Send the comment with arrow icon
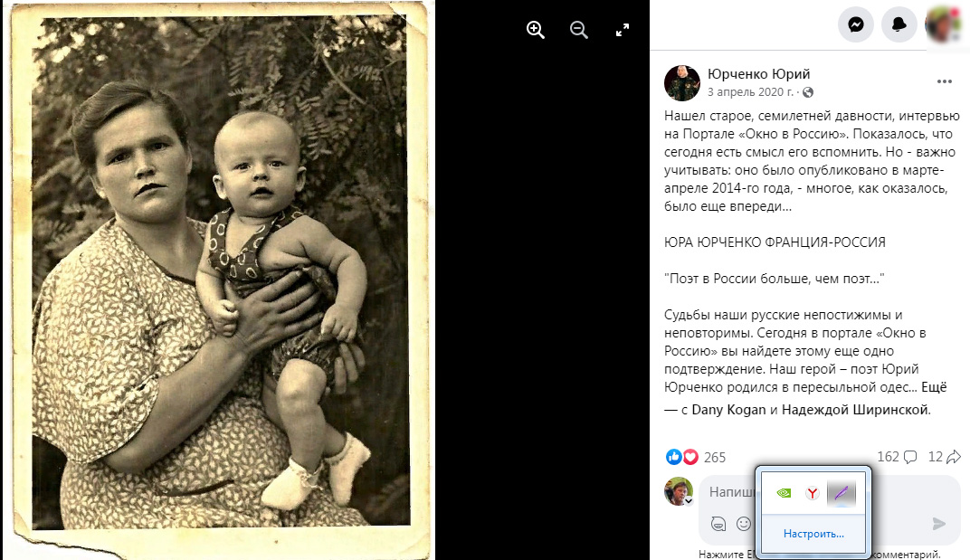This screenshot has width=970, height=560. point(939,524)
